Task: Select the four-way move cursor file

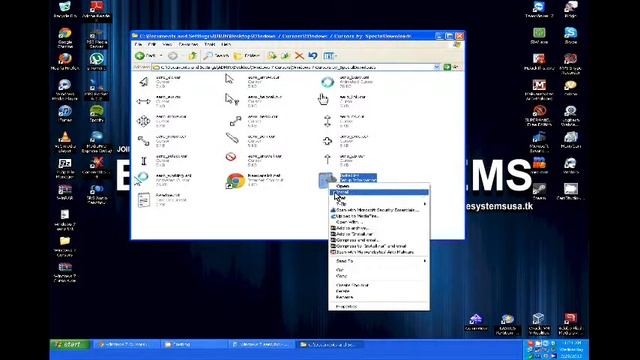Action: (x=143, y=121)
